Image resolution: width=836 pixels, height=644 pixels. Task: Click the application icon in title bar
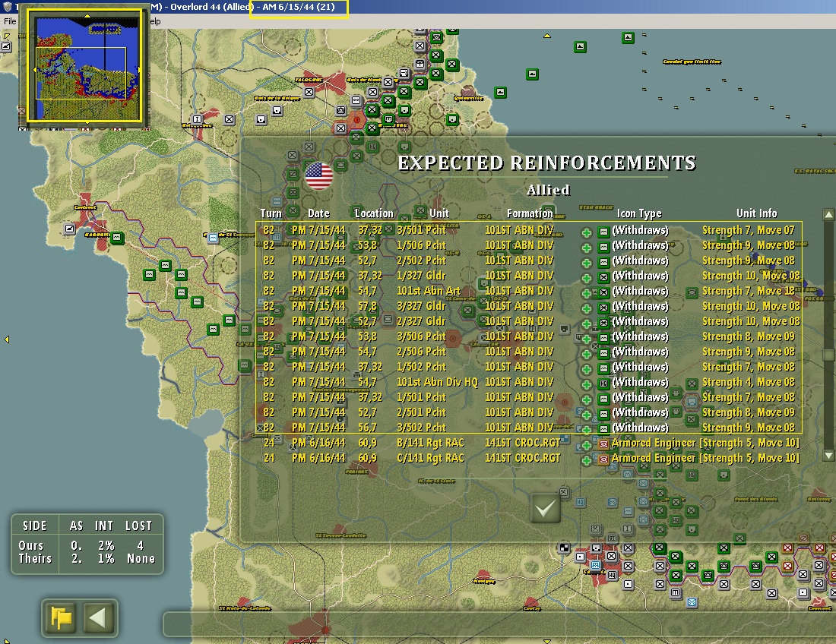click(8, 7)
